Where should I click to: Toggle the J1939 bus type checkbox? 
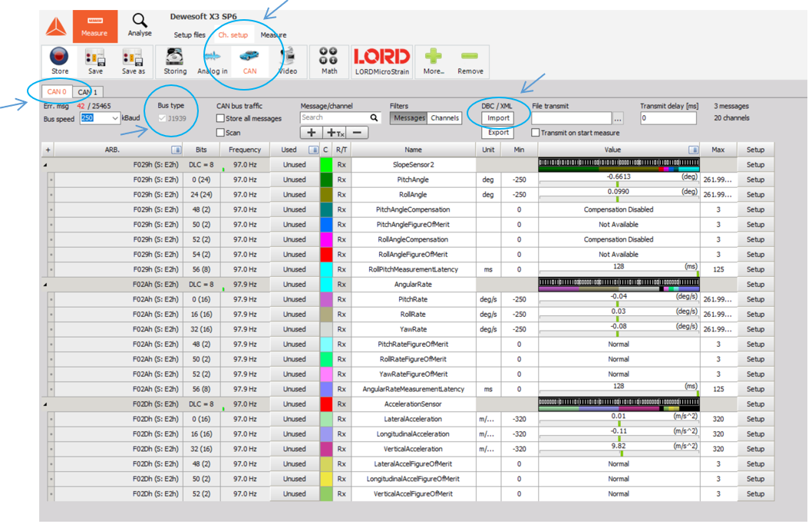click(162, 119)
